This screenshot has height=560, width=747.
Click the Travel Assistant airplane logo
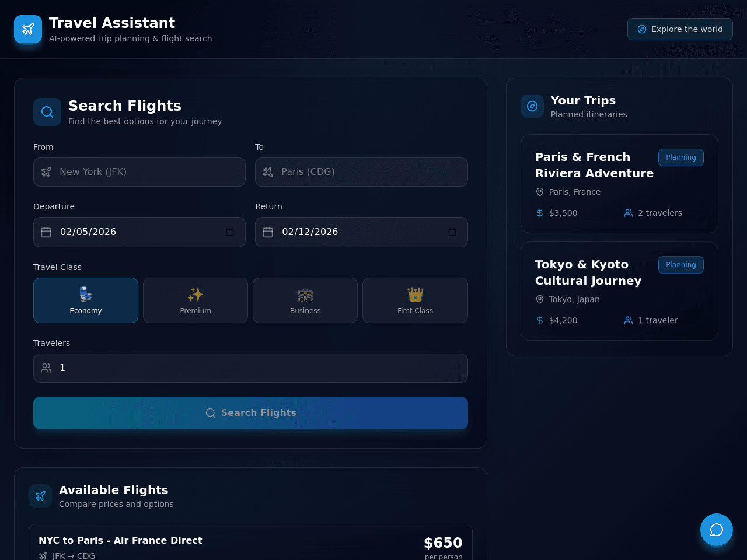[x=28, y=29]
